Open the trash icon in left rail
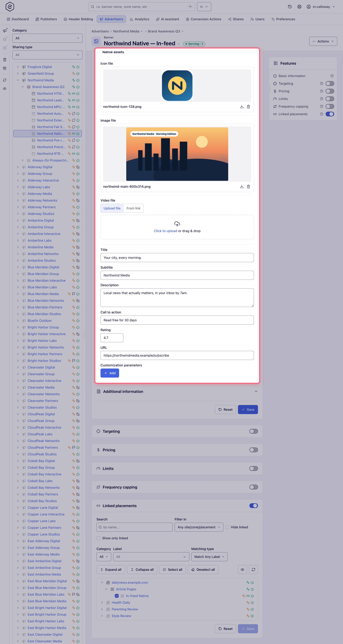The width and height of the screenshot is (343, 644). tap(5, 60)
